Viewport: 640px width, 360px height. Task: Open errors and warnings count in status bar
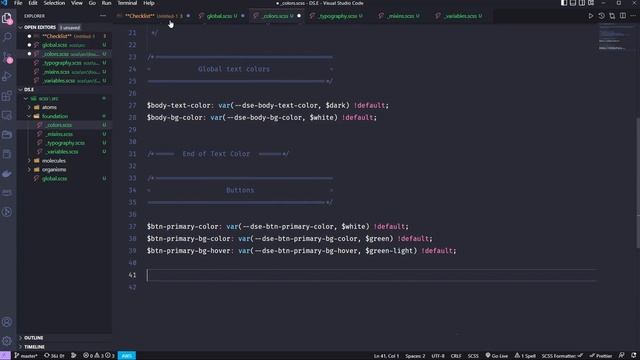[x=98, y=356]
